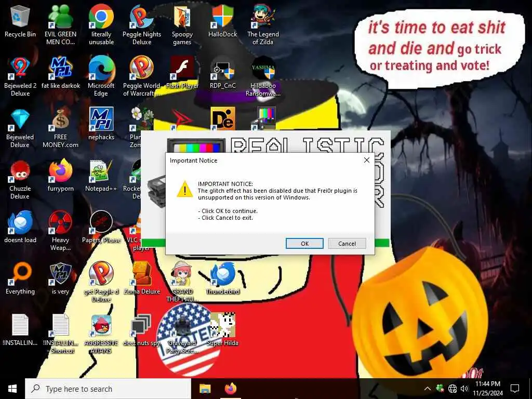Screen dimensions: 532x399
Task: Select the Hildaboo Ransomware icon
Action: (263, 77)
